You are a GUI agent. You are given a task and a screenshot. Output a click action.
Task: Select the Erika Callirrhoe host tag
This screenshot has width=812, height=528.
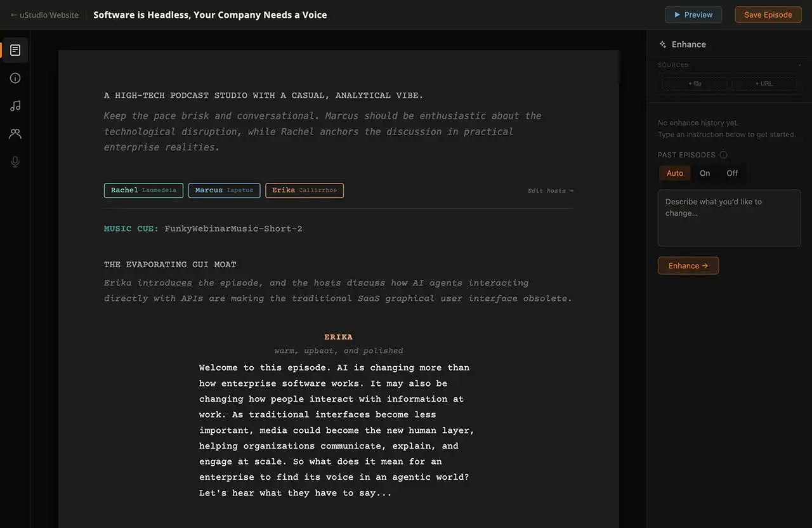click(304, 190)
